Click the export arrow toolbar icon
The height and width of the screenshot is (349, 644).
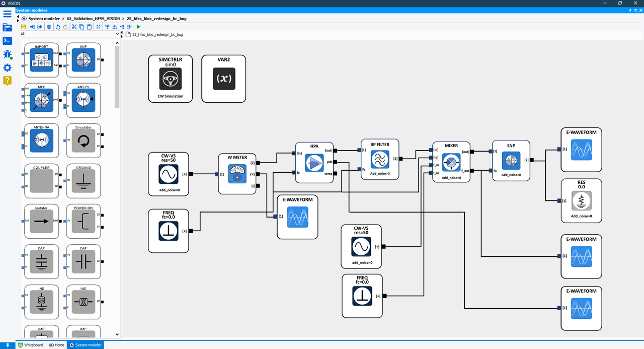(40, 27)
